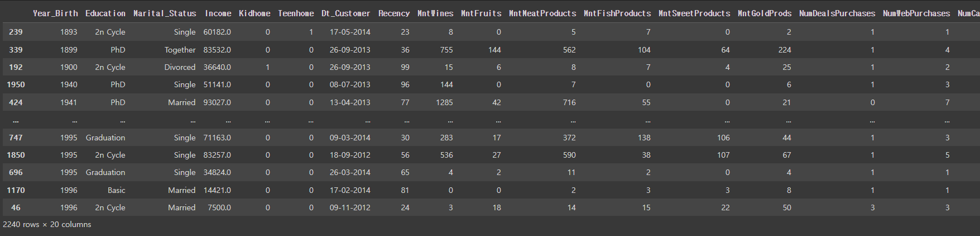Image resolution: width=980 pixels, height=236 pixels.
Task: Click income value 14421.0
Action: click(x=217, y=190)
